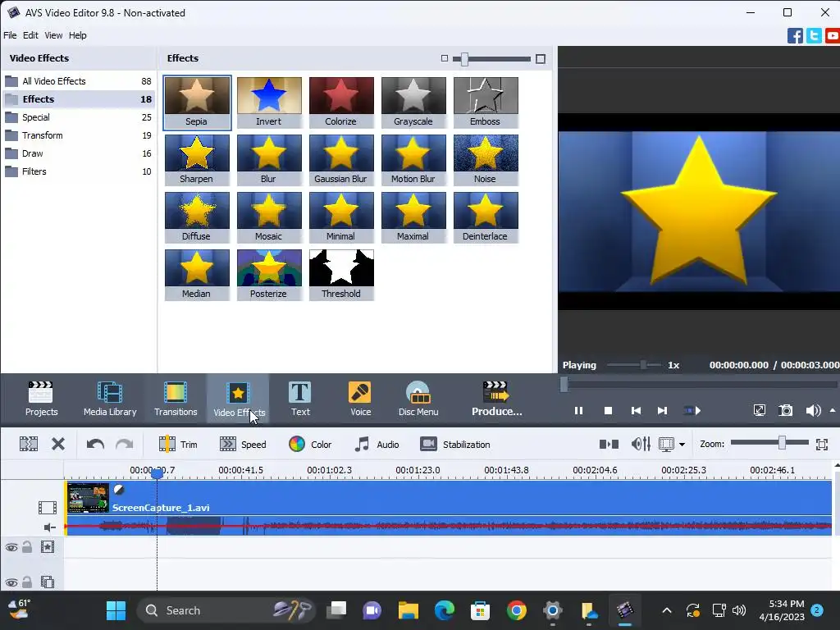
Task: Open the timeline view dropdown arrow
Action: click(682, 444)
